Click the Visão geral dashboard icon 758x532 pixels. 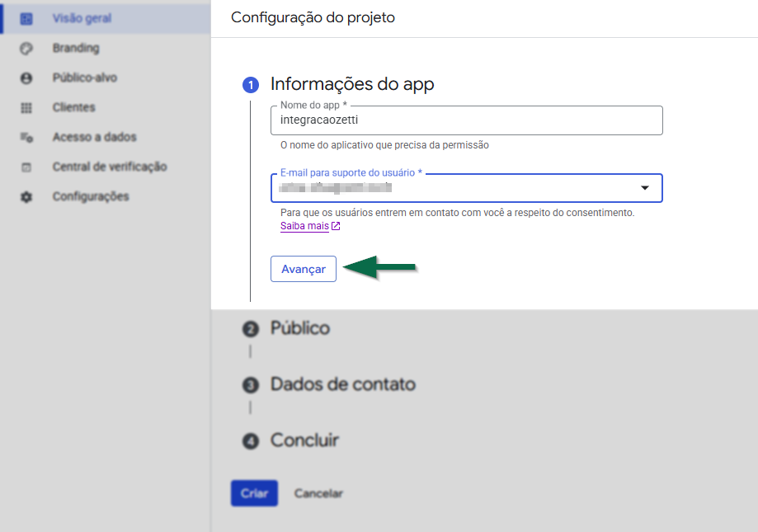(26, 18)
